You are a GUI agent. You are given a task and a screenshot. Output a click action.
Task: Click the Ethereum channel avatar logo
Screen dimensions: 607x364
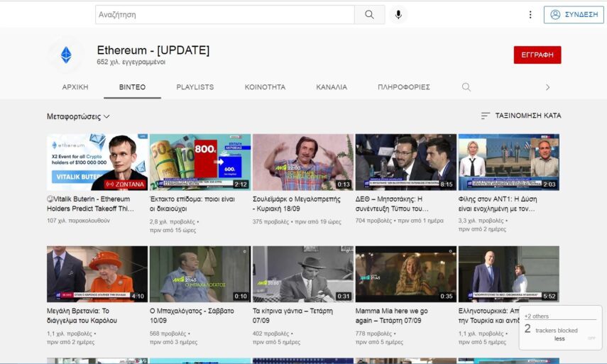click(66, 55)
